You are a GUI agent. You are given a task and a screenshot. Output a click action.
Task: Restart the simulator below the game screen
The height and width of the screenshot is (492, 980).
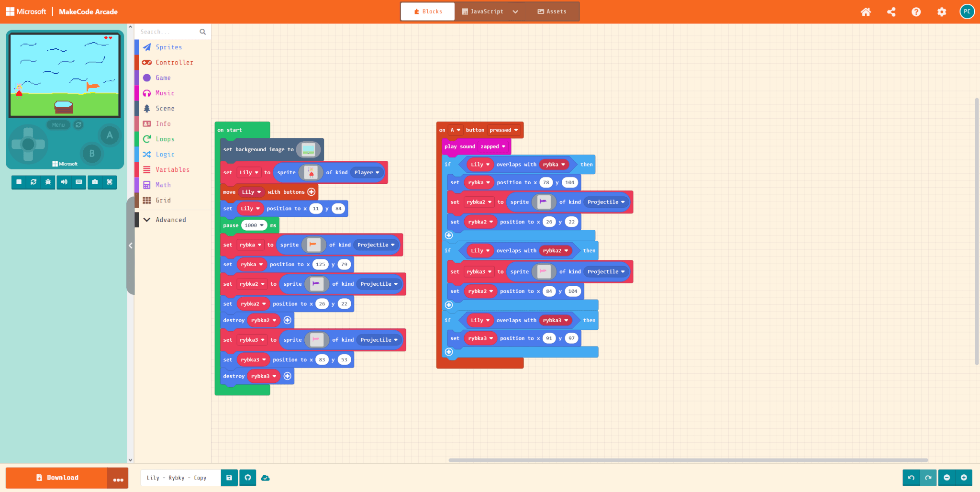(x=33, y=182)
